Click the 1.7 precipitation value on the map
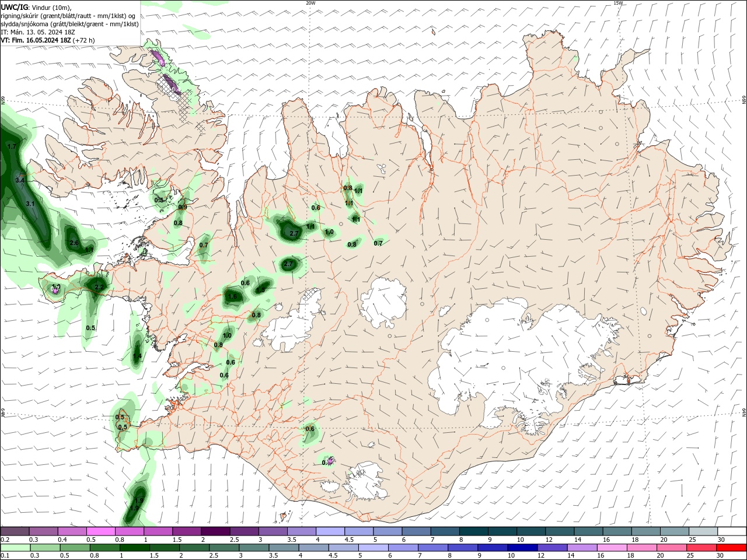747x560 pixels. click(12, 146)
